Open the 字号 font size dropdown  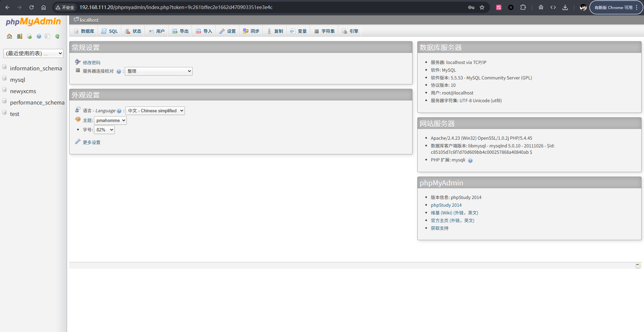click(104, 130)
